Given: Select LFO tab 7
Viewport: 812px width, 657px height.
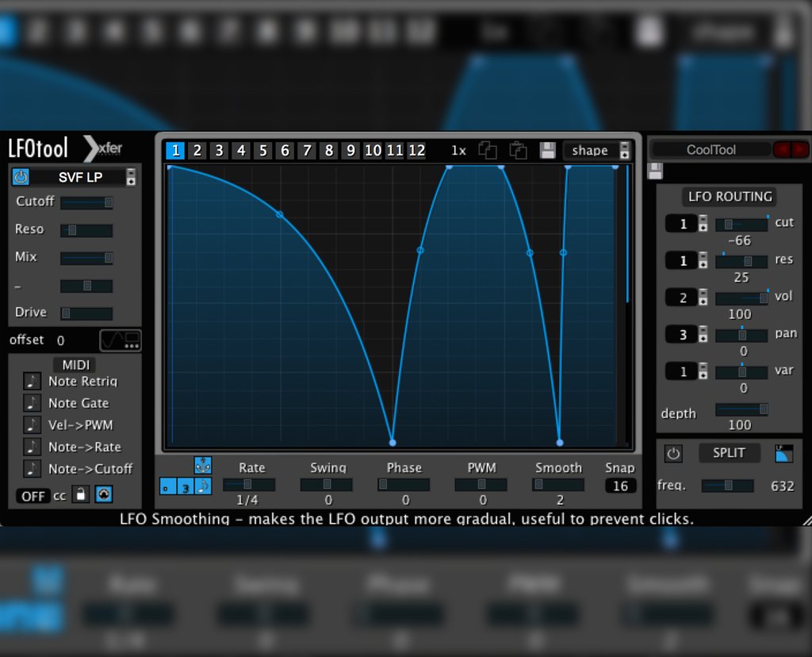Looking at the screenshot, I should click(307, 150).
